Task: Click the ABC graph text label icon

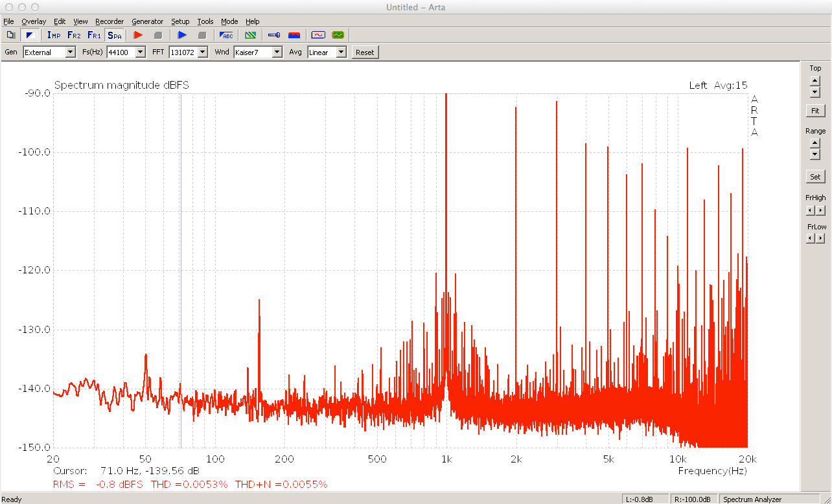Action: [226, 35]
